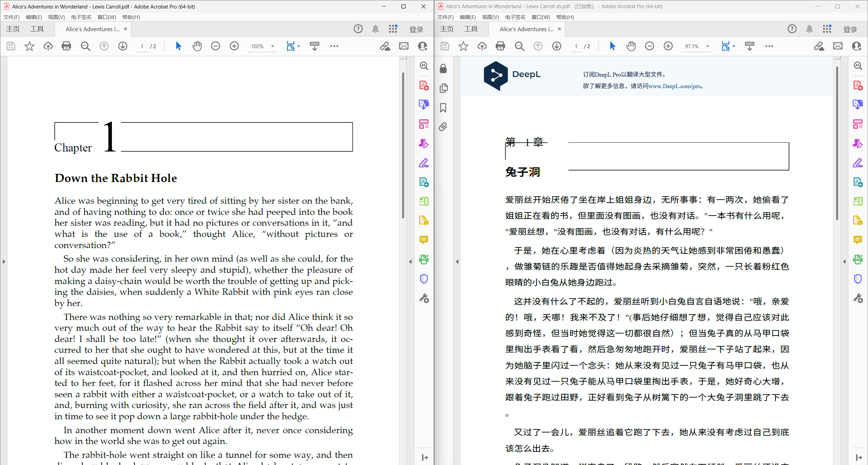
Task: Close the Alice's Adventures tab in left window
Action: tap(125, 29)
